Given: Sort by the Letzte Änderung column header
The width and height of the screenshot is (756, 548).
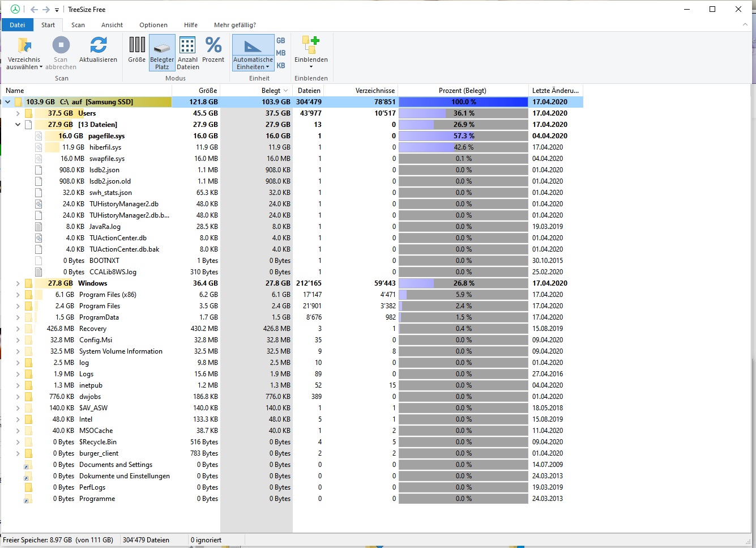Looking at the screenshot, I should coord(555,91).
